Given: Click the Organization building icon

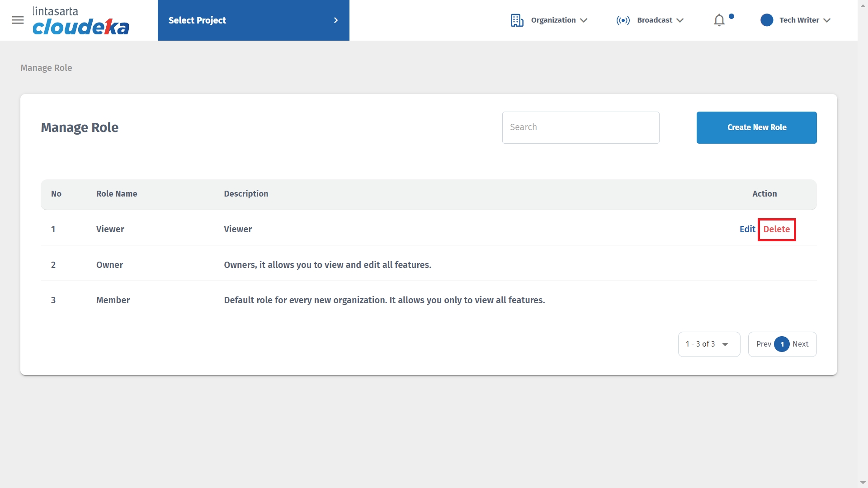Looking at the screenshot, I should pyautogui.click(x=517, y=20).
